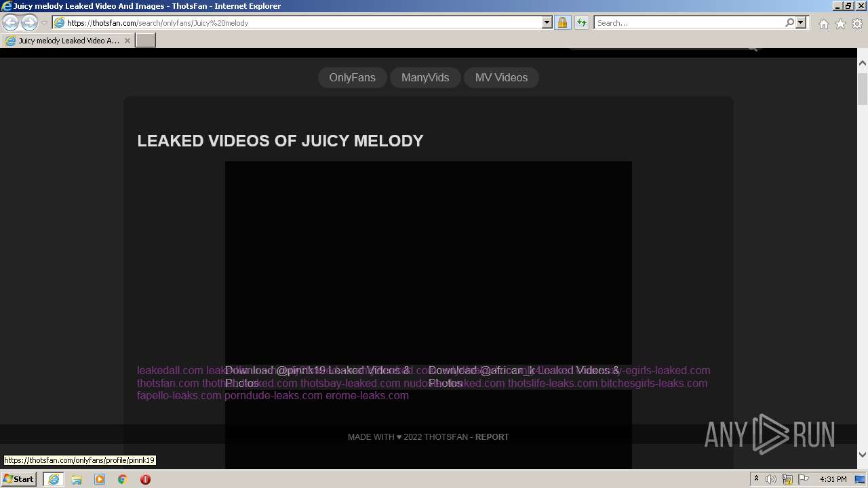
Task: Open the erome-leaks.com link
Action: coord(367,395)
